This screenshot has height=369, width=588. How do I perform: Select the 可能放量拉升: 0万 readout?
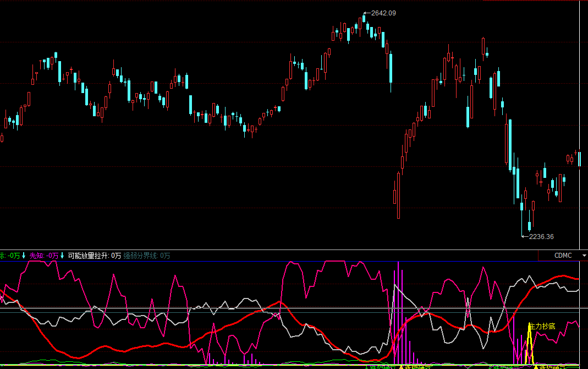[95, 256]
